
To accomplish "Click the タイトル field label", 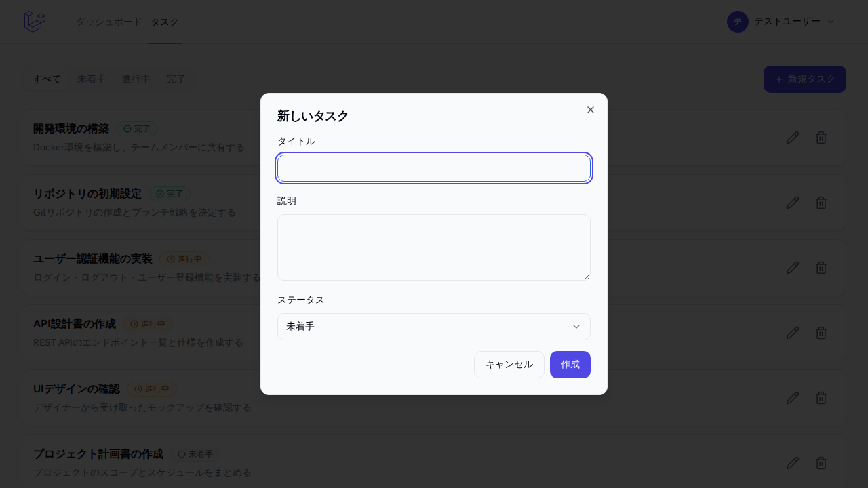I will pos(296,141).
